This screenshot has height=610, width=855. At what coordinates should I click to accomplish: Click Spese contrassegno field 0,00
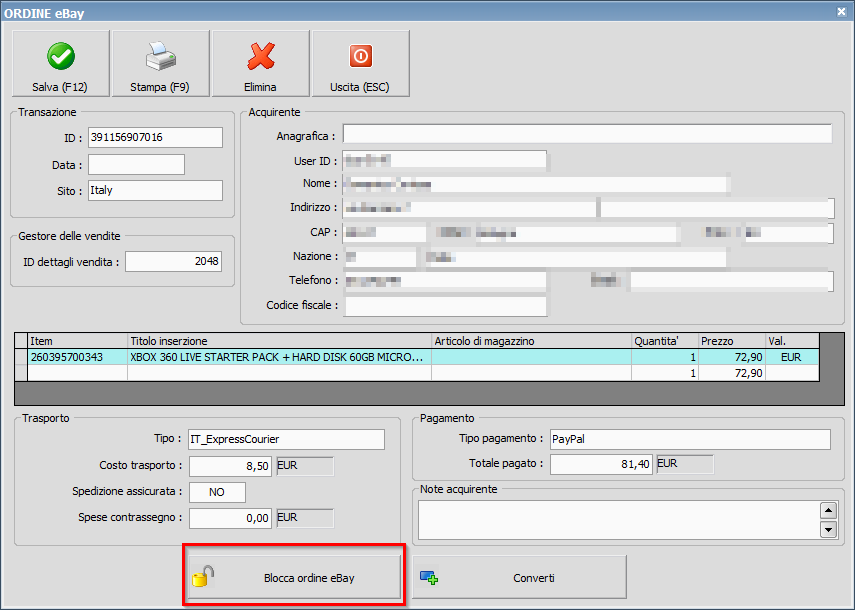point(230,518)
